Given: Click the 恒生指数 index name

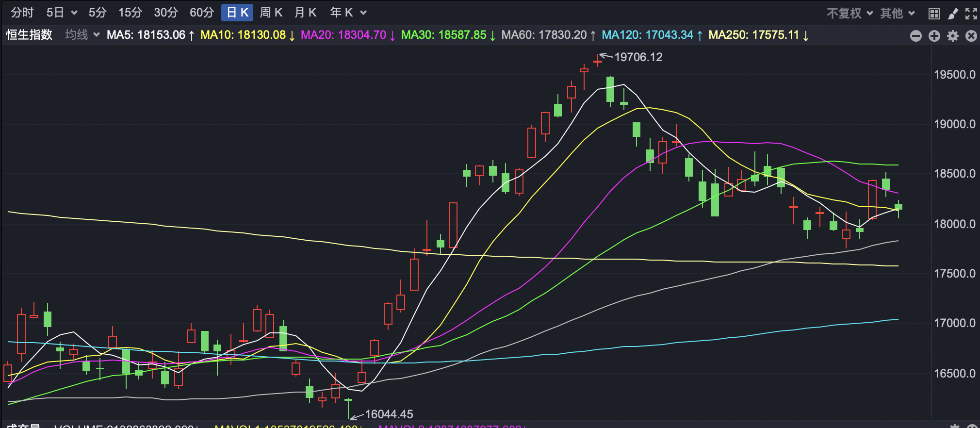Looking at the screenshot, I should click(29, 35).
